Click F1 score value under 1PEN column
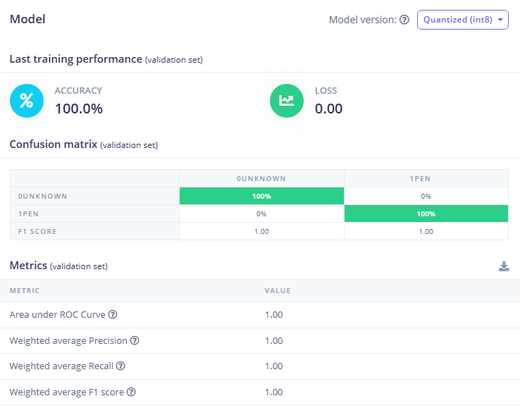Screen dimensions: 532x415 tap(426, 231)
